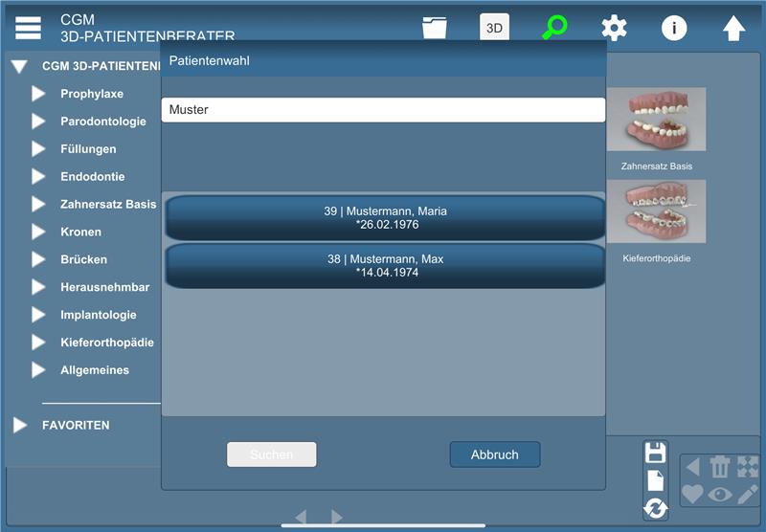Screen dimensions: 766x532
Task: Open settings gear icon
Action: (614, 28)
